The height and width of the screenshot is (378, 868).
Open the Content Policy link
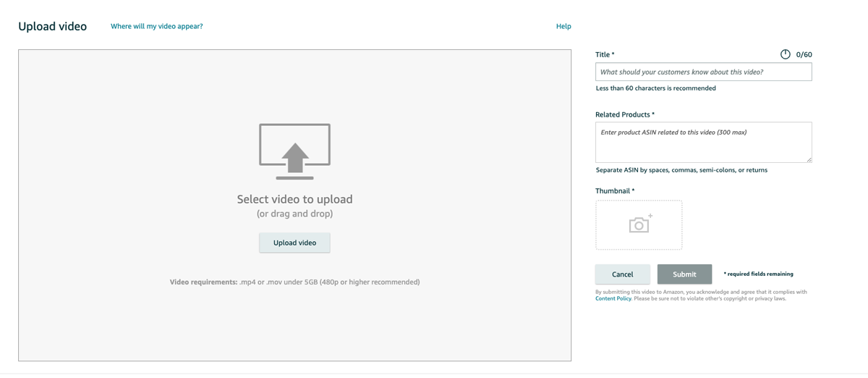(613, 298)
